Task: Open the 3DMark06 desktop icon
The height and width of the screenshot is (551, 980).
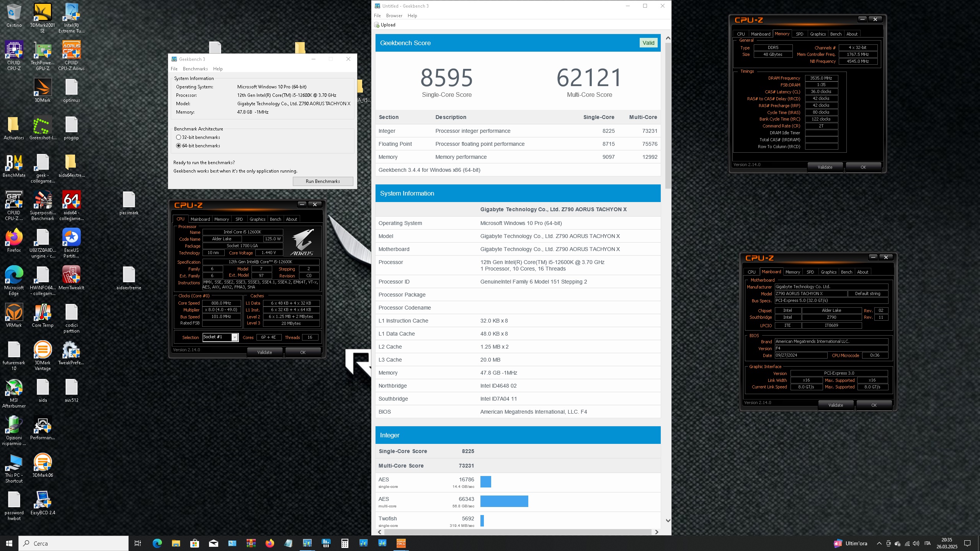Action: coord(42,465)
